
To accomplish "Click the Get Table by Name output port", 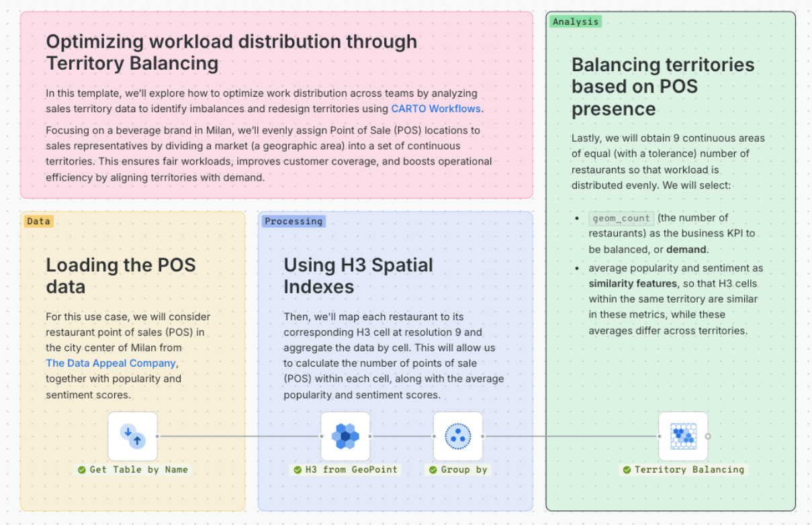I will (158, 436).
